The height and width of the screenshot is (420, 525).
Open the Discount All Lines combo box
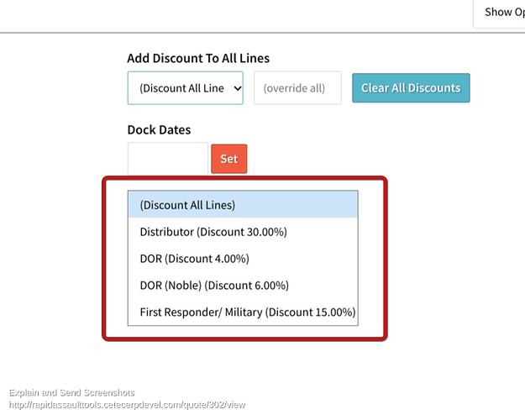point(185,88)
